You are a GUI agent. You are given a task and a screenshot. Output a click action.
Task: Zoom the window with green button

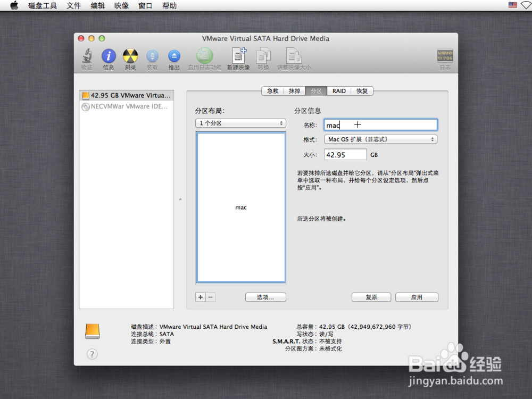pos(102,38)
